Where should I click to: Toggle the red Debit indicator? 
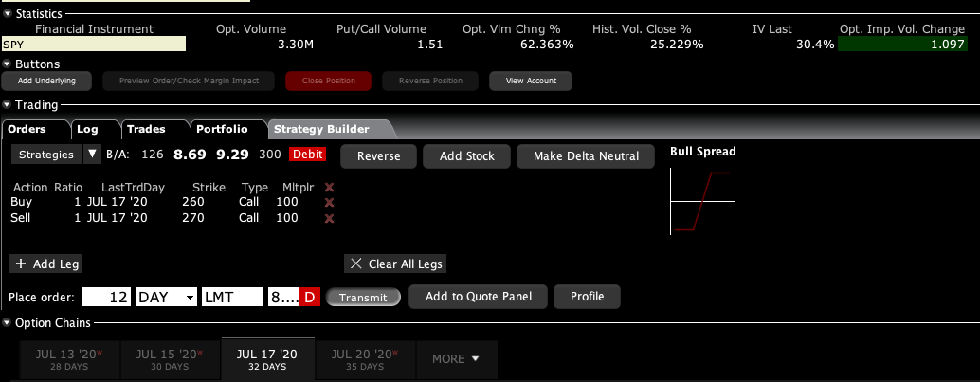[307, 155]
